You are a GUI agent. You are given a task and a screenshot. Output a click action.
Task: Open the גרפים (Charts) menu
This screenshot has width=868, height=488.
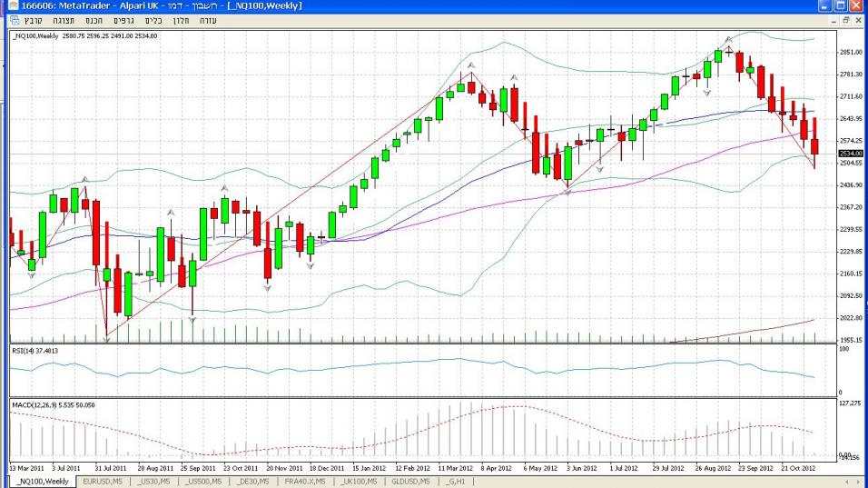coord(122,19)
